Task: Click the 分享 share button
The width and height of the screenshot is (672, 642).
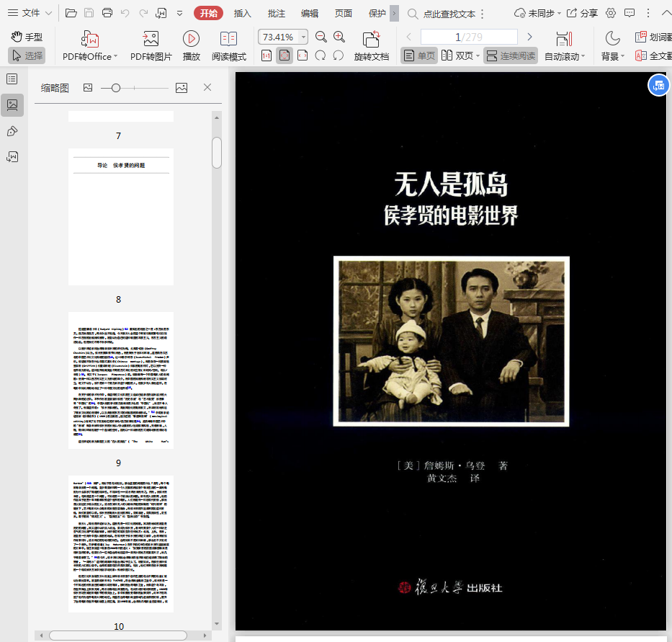Action: pos(582,13)
